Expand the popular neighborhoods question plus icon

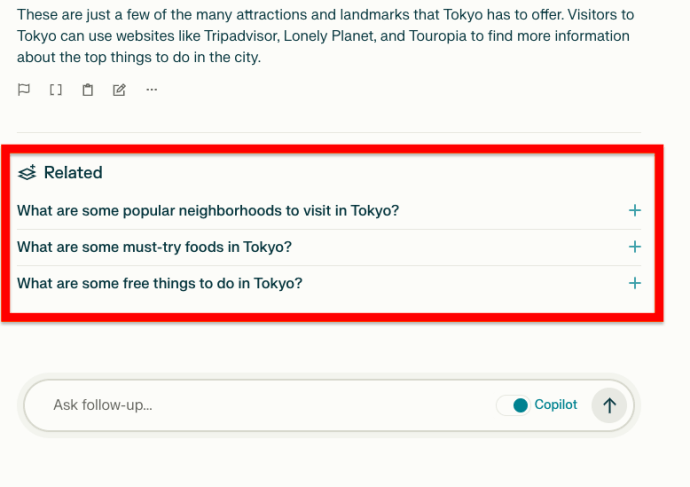pos(634,211)
